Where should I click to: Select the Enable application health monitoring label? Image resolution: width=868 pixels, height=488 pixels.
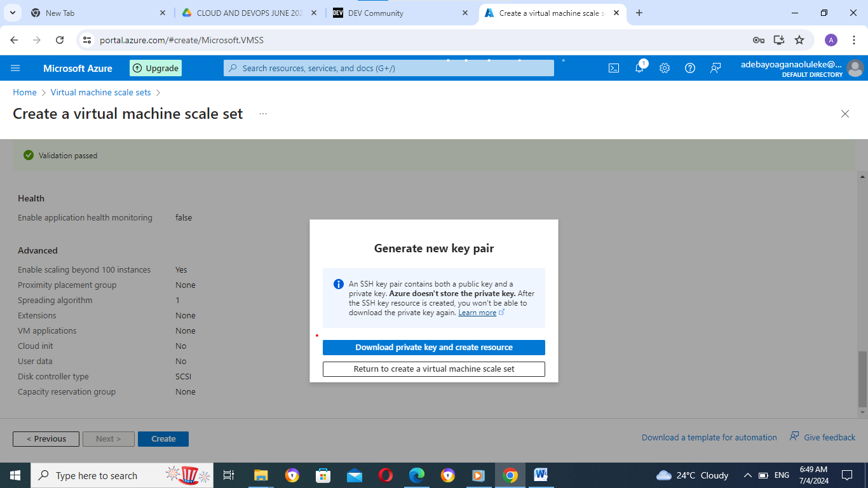[85, 218]
